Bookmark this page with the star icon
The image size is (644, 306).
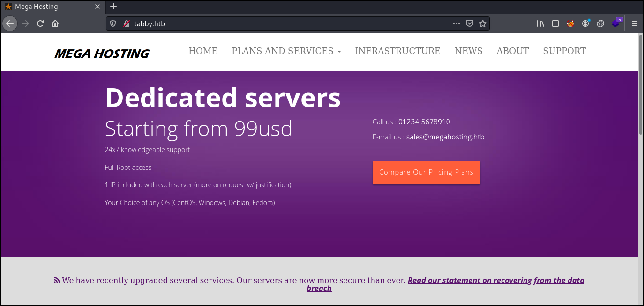tap(483, 23)
